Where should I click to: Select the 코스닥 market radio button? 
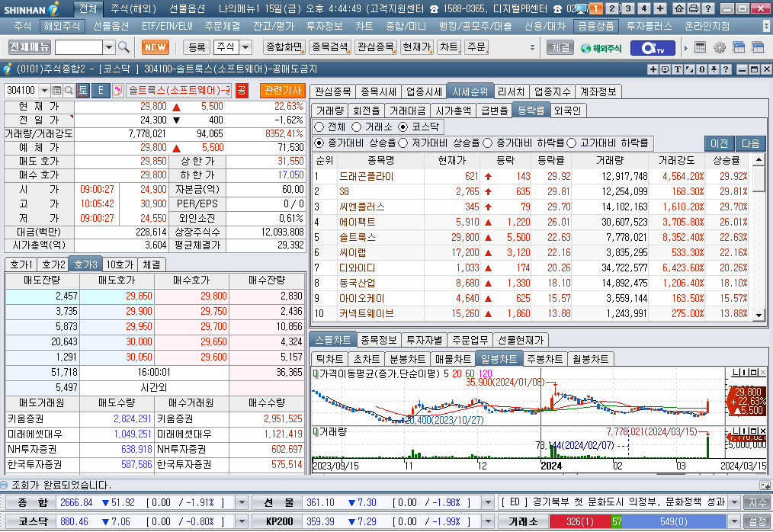point(403,127)
